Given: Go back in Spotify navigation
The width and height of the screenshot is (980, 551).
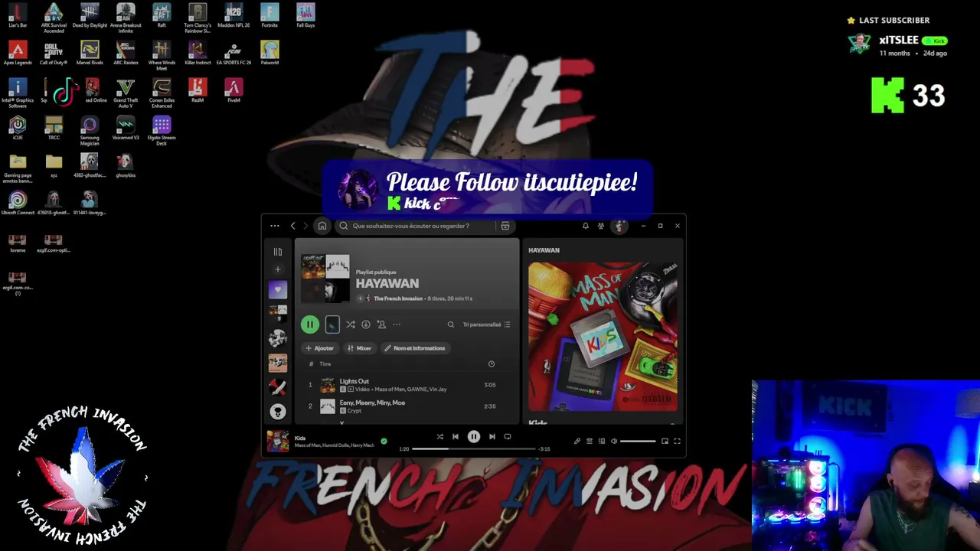Looking at the screenshot, I should [x=292, y=226].
